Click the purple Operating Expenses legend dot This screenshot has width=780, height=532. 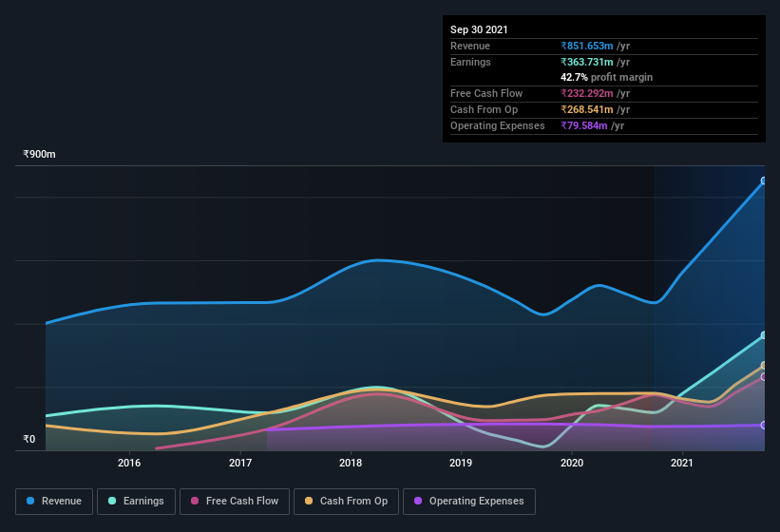point(418,501)
